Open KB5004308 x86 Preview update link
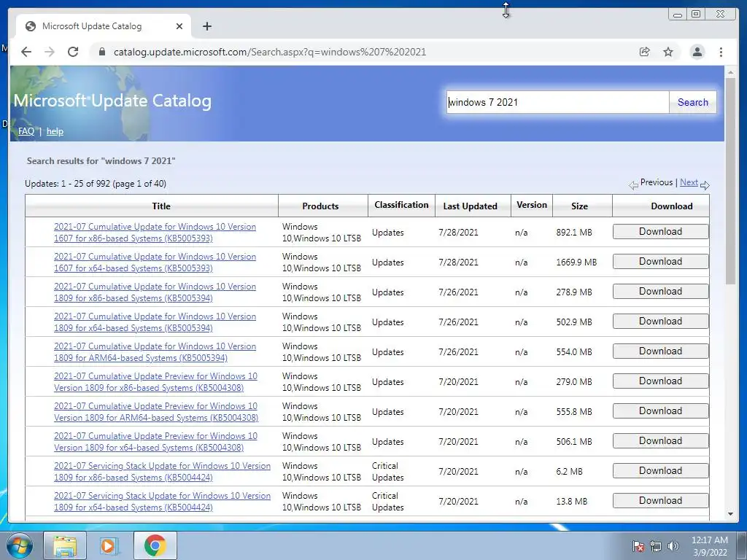Viewport: 747px width, 560px height. point(155,382)
